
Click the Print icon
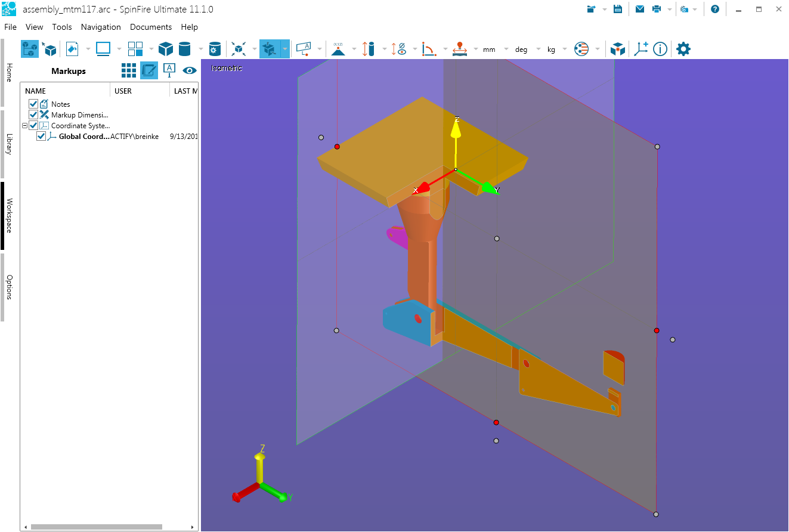(x=657, y=9)
